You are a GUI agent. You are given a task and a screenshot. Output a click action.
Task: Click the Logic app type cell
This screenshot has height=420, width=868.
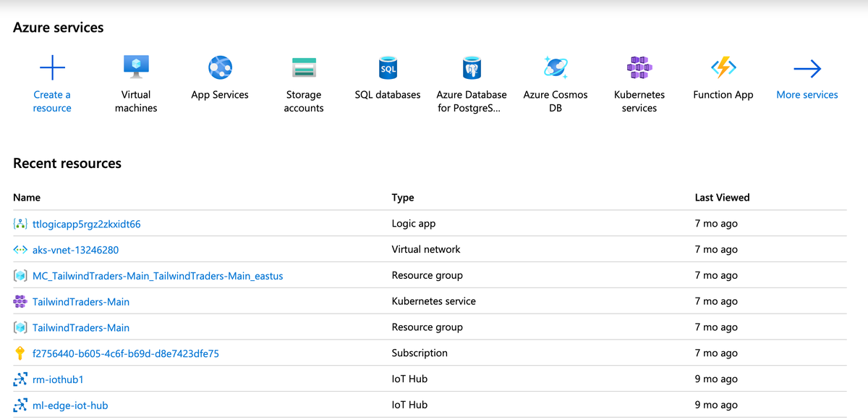[x=414, y=224]
